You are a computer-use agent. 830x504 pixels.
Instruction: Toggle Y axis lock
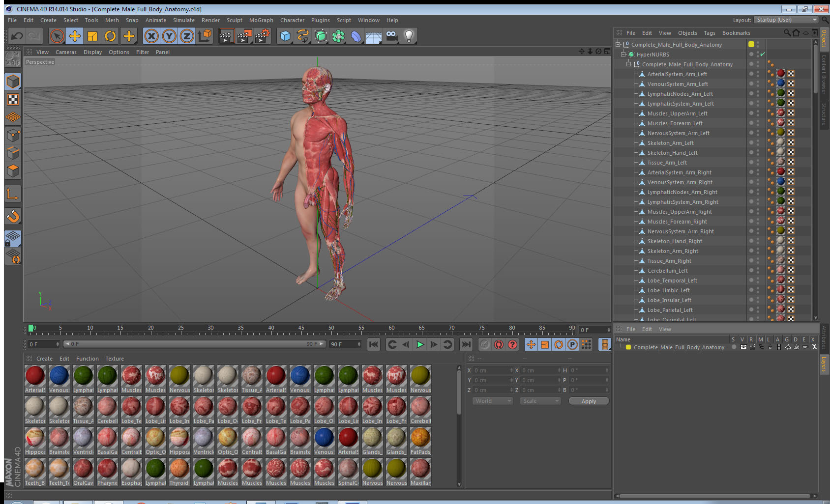[x=169, y=36]
